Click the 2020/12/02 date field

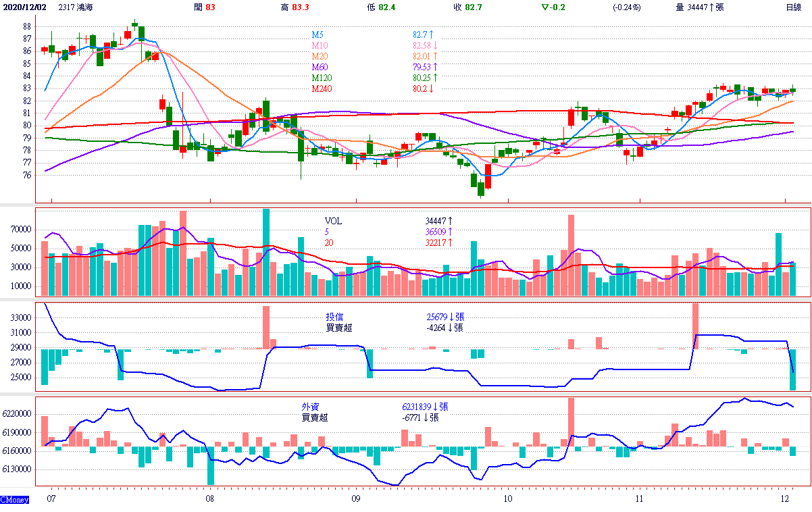click(24, 7)
